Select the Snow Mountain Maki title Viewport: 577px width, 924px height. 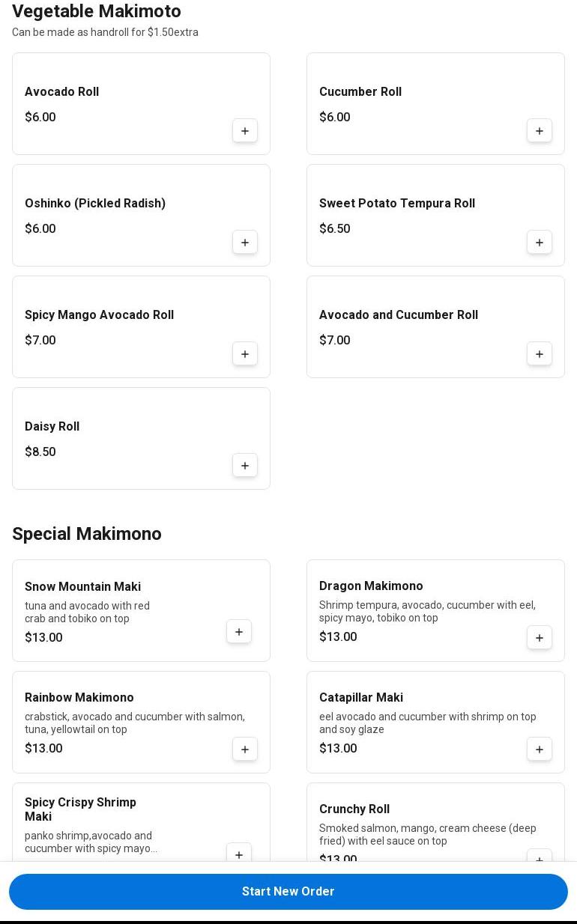pyautogui.click(x=82, y=587)
